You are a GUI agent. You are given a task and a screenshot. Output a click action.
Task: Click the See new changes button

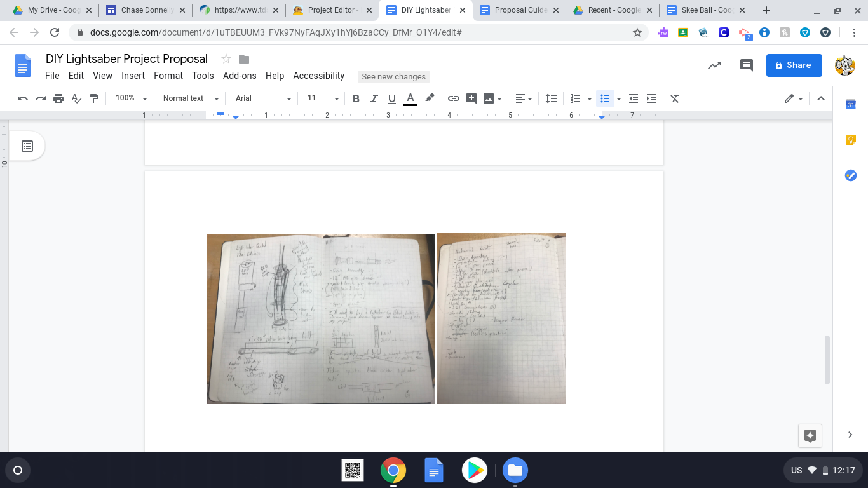[x=393, y=77]
